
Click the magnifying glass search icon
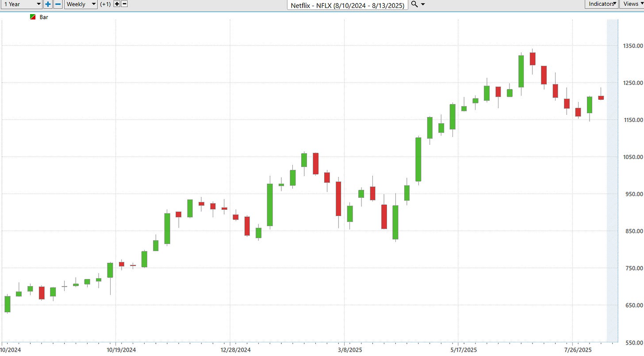(x=414, y=4)
